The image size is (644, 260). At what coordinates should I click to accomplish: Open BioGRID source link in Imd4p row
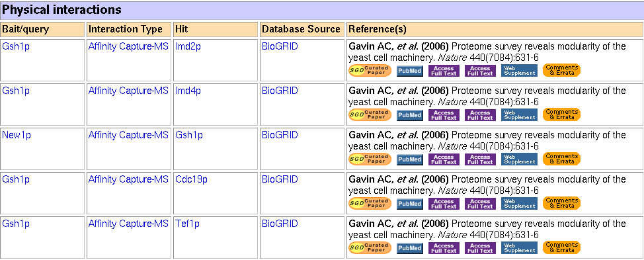[280, 91]
